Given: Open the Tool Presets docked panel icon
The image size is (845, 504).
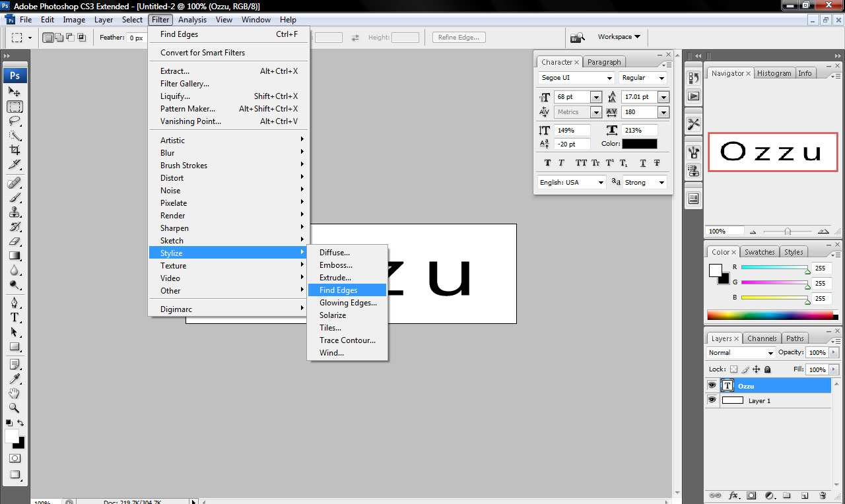Looking at the screenshot, I should (693, 123).
